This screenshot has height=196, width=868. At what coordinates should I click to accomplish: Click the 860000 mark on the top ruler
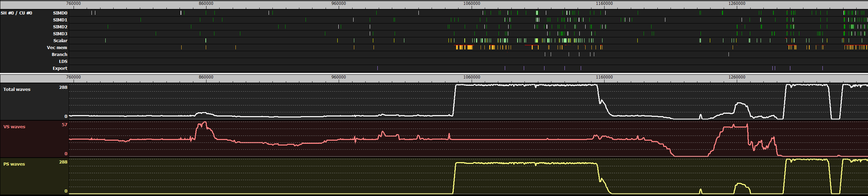(x=206, y=3)
